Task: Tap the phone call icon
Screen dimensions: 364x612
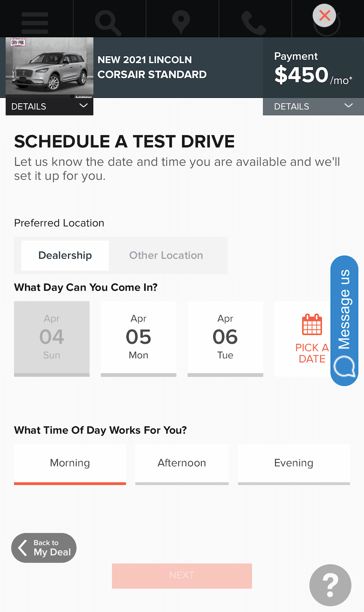Action: [253, 21]
